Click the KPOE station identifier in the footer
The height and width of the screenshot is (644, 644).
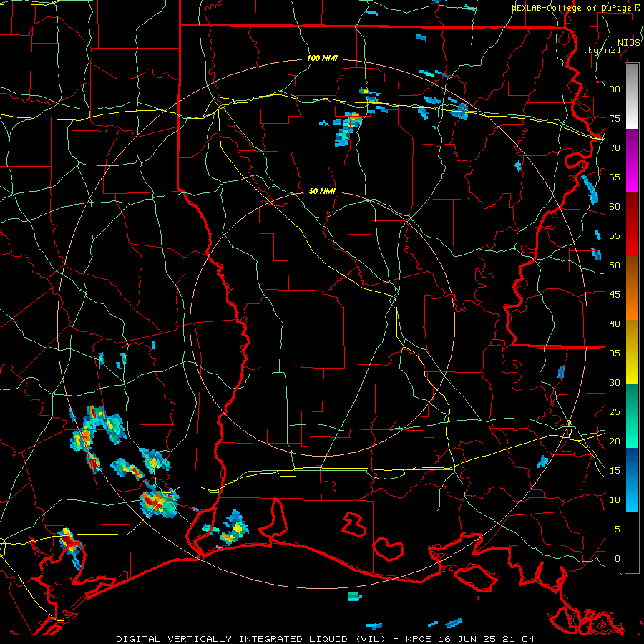419,639
